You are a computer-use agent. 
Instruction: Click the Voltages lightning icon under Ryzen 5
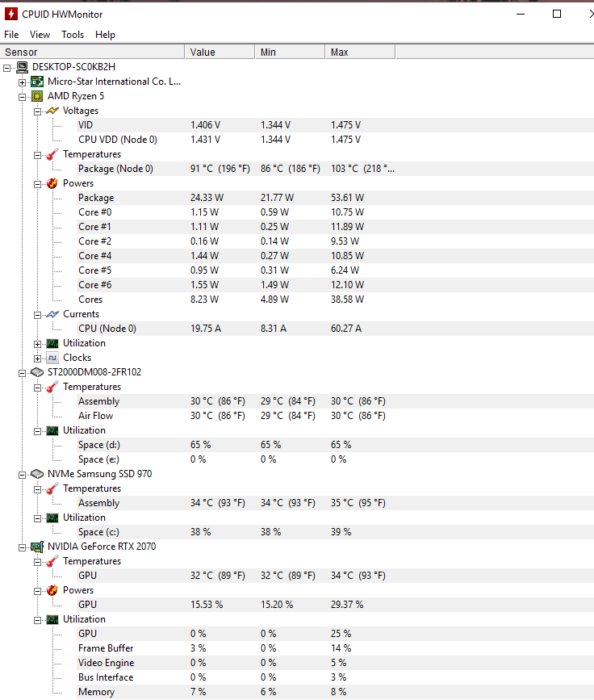click(52, 111)
